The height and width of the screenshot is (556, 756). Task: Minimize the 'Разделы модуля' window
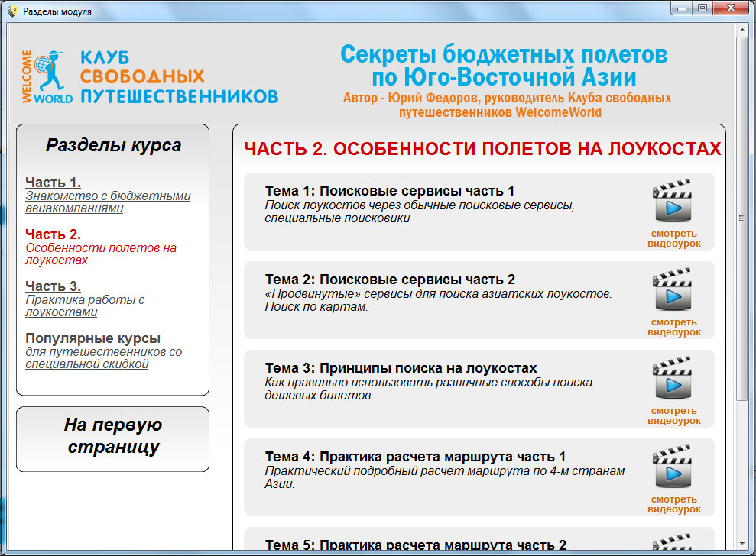(x=682, y=8)
